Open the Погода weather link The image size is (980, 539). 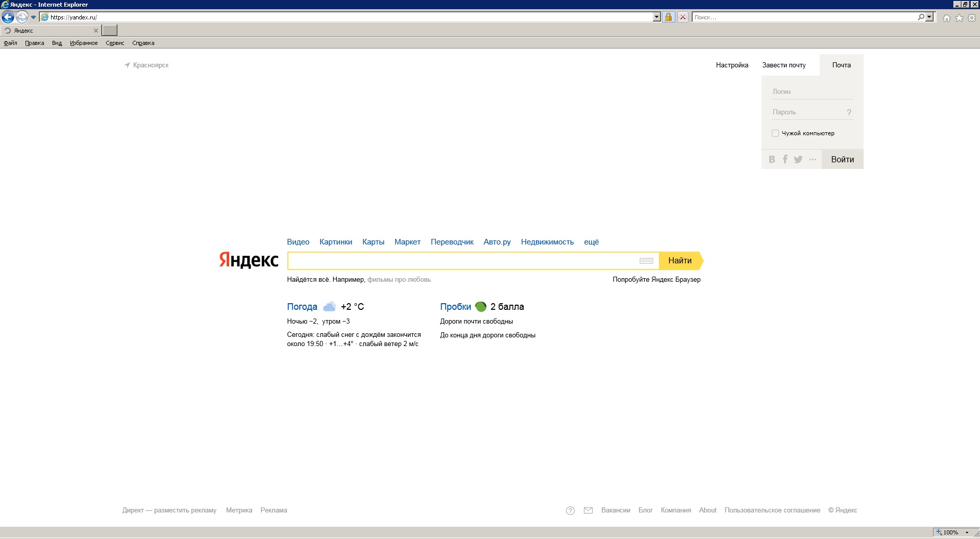pyautogui.click(x=302, y=307)
